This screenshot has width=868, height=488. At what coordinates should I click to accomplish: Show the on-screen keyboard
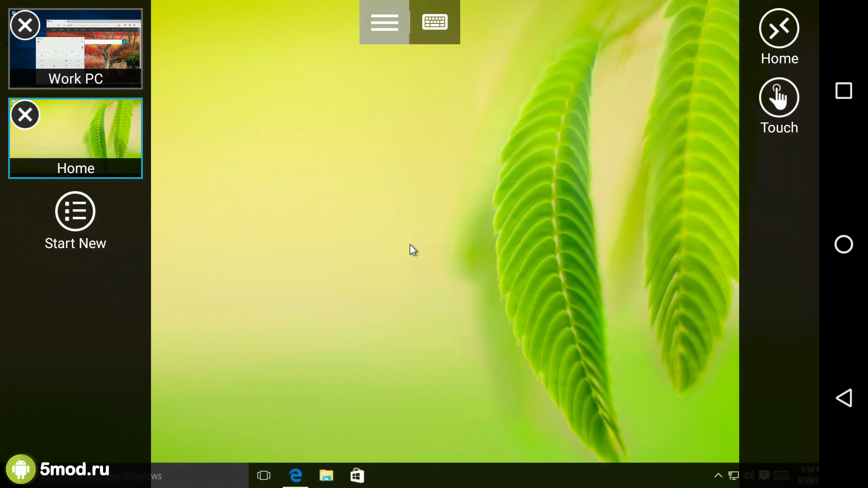click(x=435, y=22)
